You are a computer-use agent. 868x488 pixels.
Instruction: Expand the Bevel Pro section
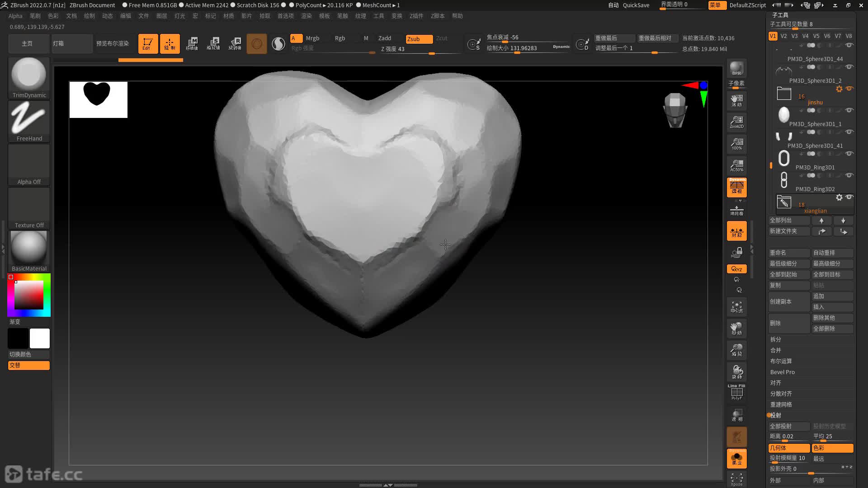pos(783,372)
